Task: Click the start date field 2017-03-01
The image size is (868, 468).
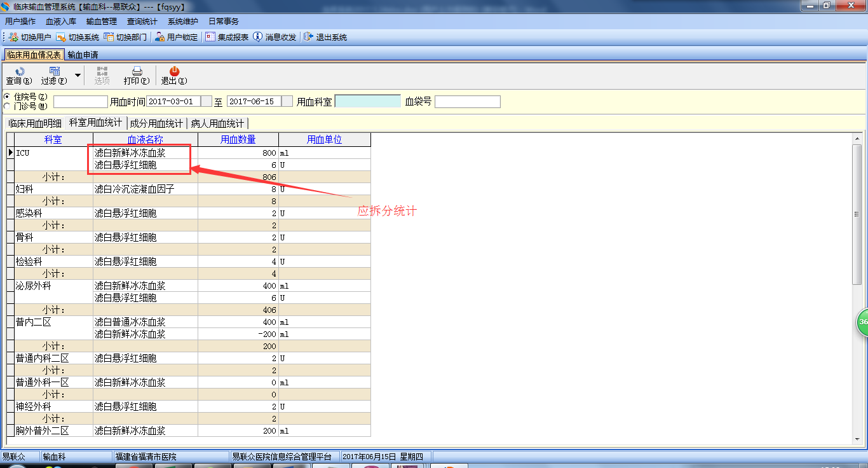Action: [x=173, y=101]
